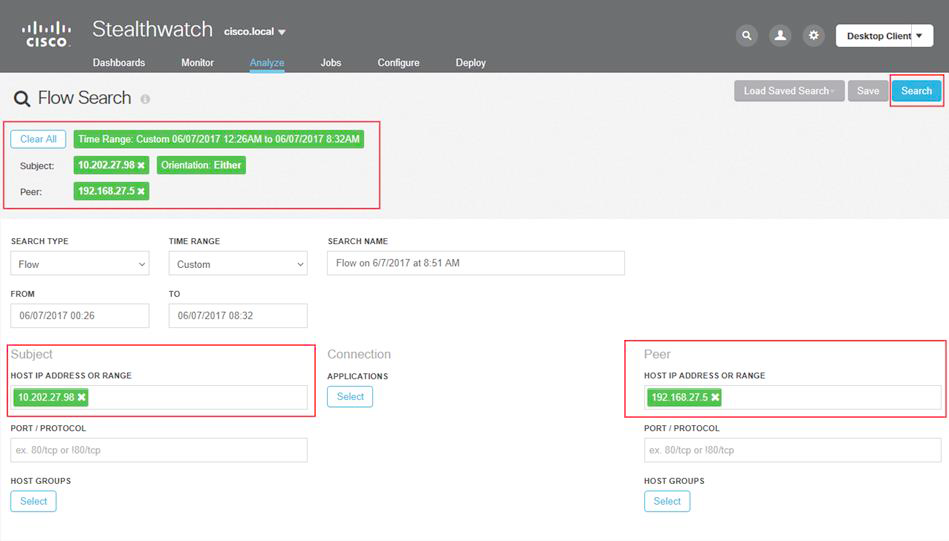Viewport: 949px width, 541px height.
Task: Open the Dashboards menu
Action: 119,63
